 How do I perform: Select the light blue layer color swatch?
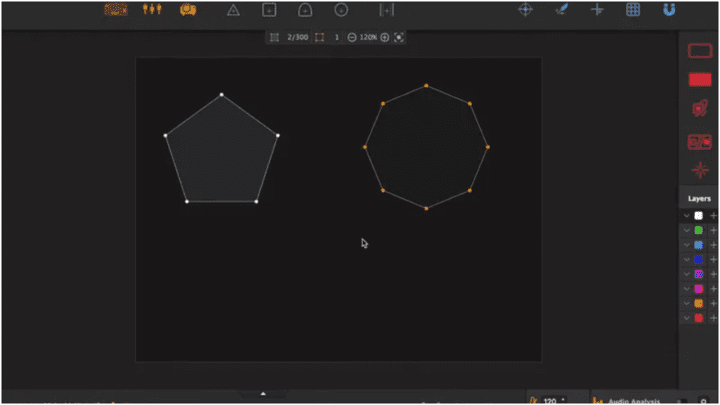[698, 245]
